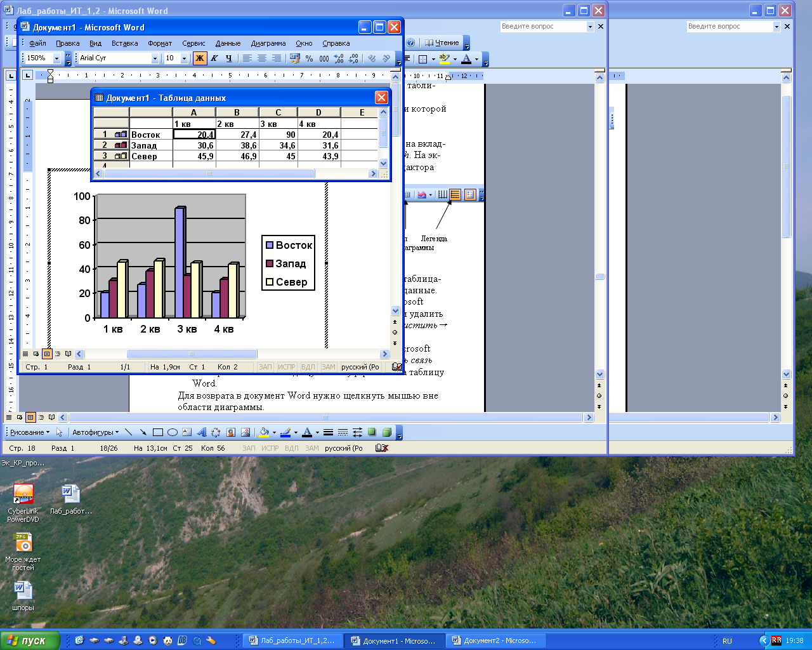This screenshot has width=812, height=650.
Task: Click the Запад legend color swatch
Action: (x=270, y=263)
